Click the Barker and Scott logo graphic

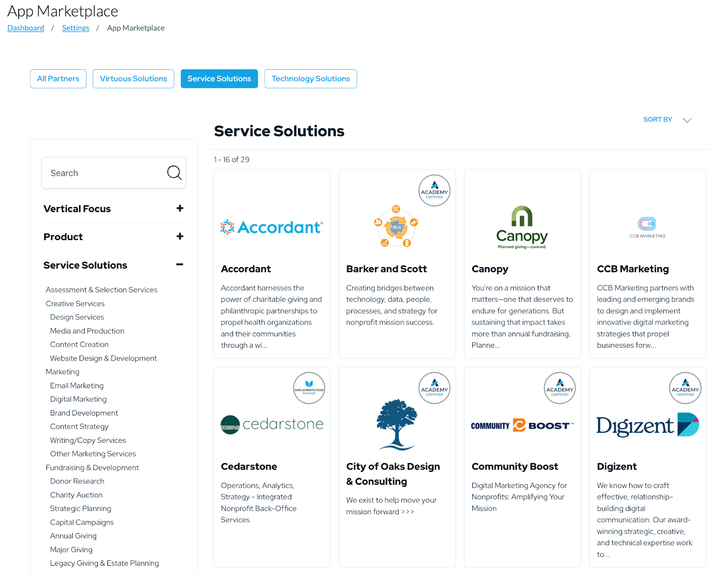click(396, 226)
